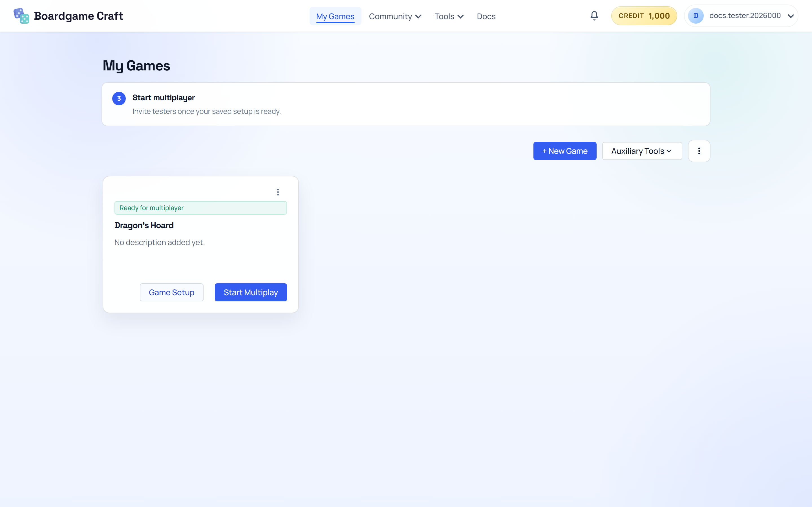Click the Boardgame Craft brand name
Screen dimensions: 812x507
tap(78, 16)
